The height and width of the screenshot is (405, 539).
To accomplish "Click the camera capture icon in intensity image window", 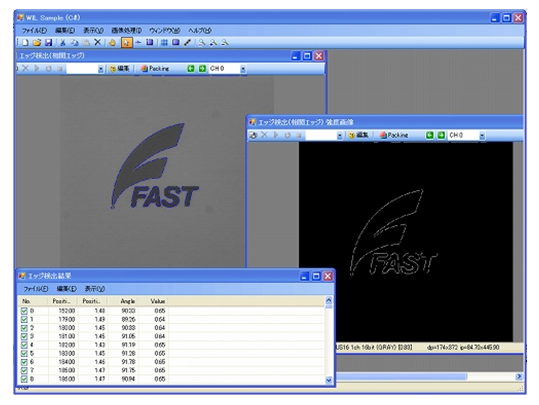I will 253,135.
